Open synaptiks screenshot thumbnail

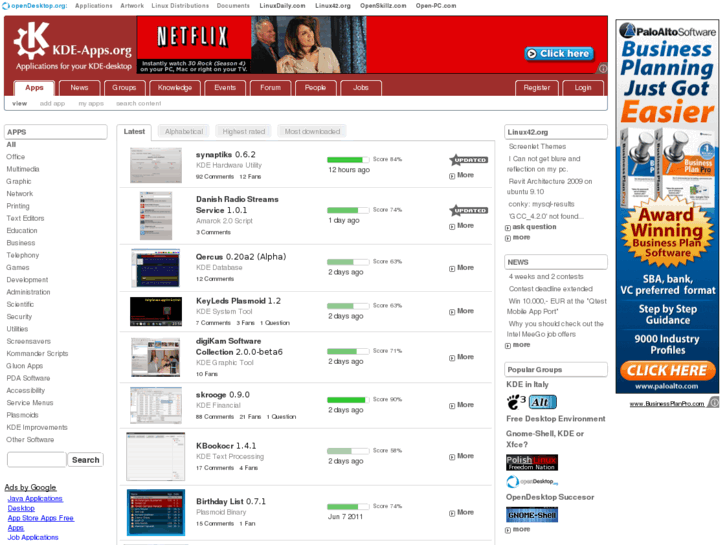point(156,165)
